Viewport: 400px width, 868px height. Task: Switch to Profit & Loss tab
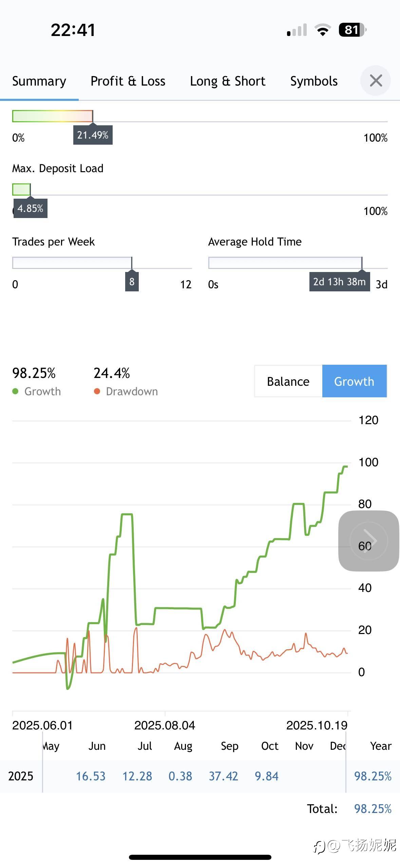click(128, 81)
